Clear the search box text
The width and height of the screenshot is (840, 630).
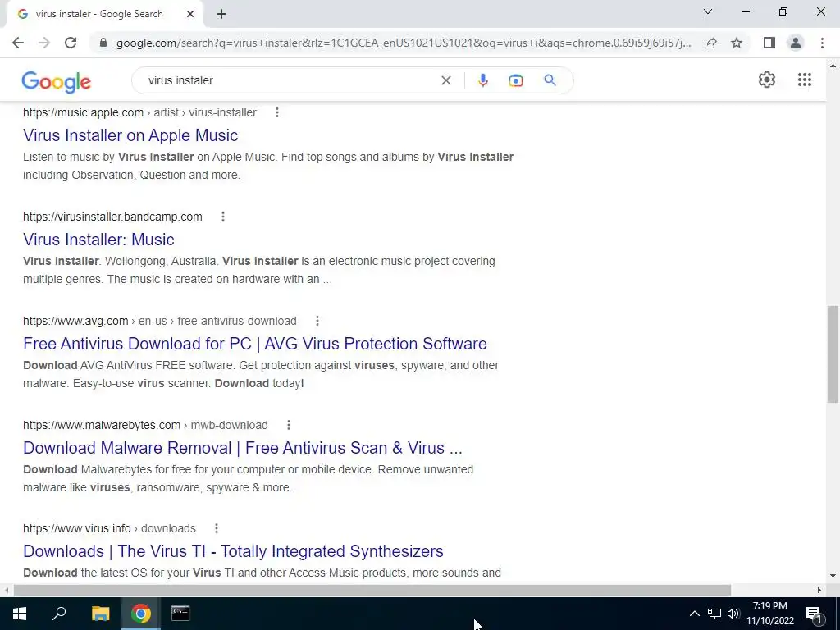point(445,80)
